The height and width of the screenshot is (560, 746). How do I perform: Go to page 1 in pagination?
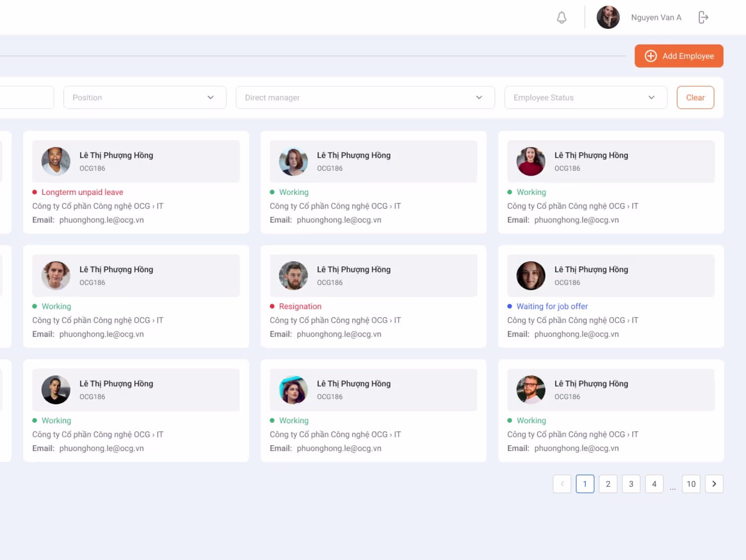coord(585,484)
